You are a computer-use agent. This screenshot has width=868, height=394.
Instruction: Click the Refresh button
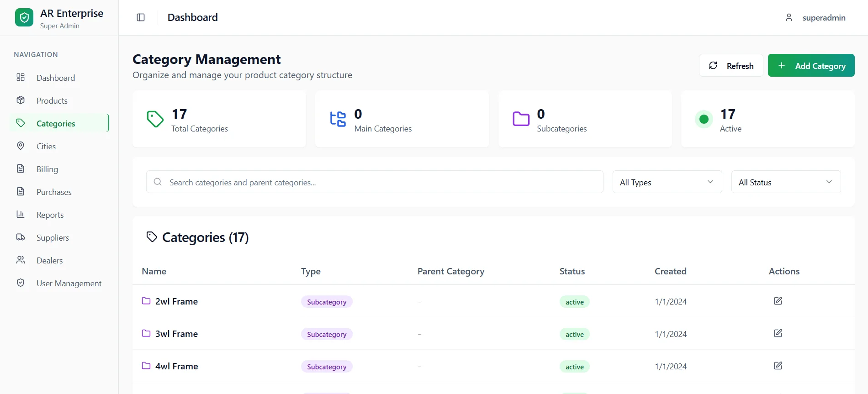pos(731,65)
